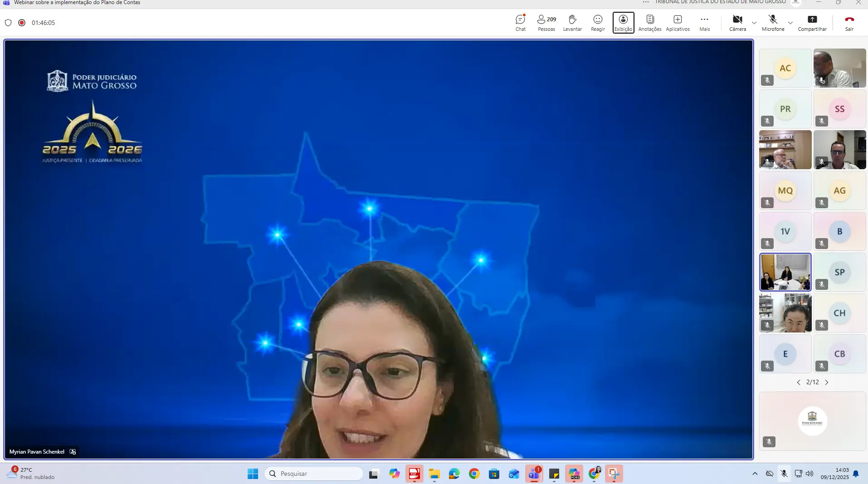Leave the meeting with Sair

[x=849, y=22]
